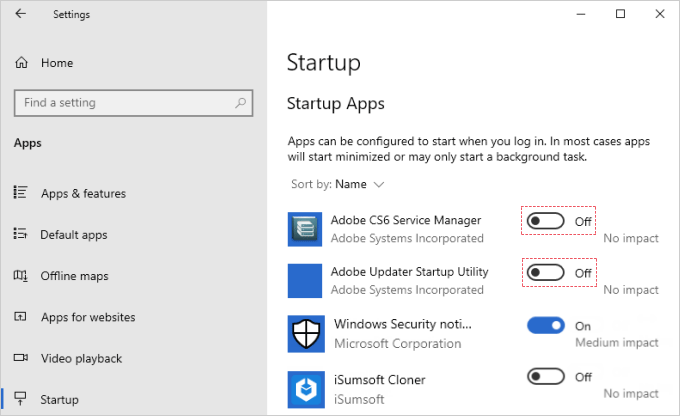Click the Adobe CS6 Service Manager name
The width and height of the screenshot is (680, 416).
click(405, 220)
